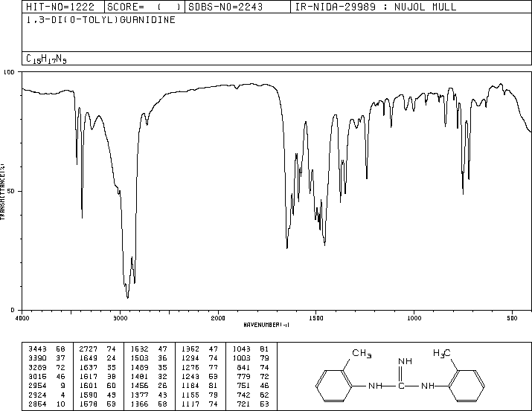Select the 1155 peak table entry
Viewport: 532px width, 411px height.
[199, 395]
